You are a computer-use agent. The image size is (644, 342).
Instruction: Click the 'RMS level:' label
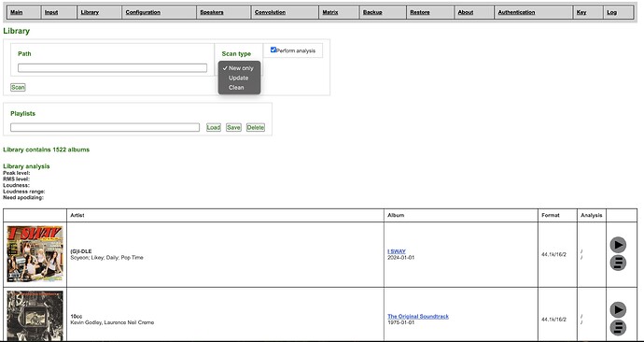pyautogui.click(x=16, y=179)
